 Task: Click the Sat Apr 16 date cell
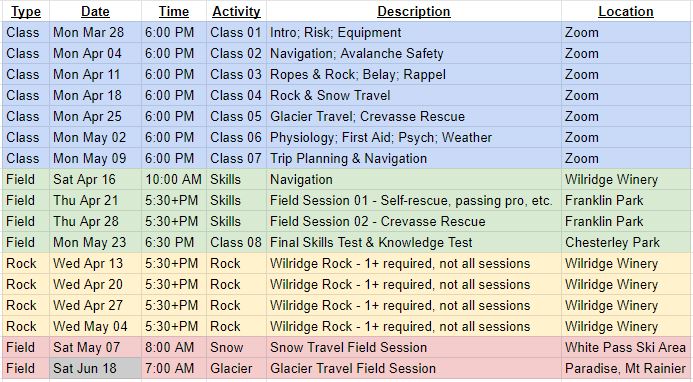pyautogui.click(x=95, y=180)
